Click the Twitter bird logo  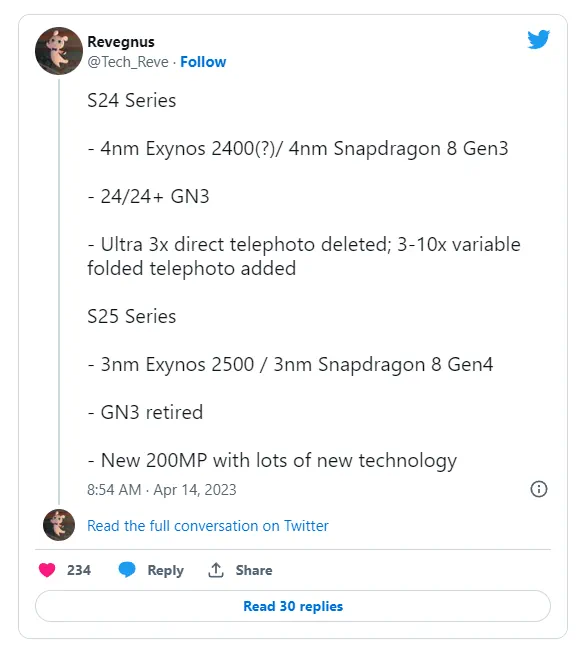[538, 39]
